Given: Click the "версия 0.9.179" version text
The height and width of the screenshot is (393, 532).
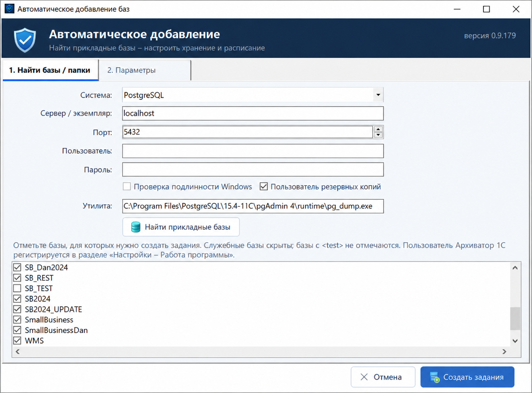Looking at the screenshot, I should pos(490,36).
